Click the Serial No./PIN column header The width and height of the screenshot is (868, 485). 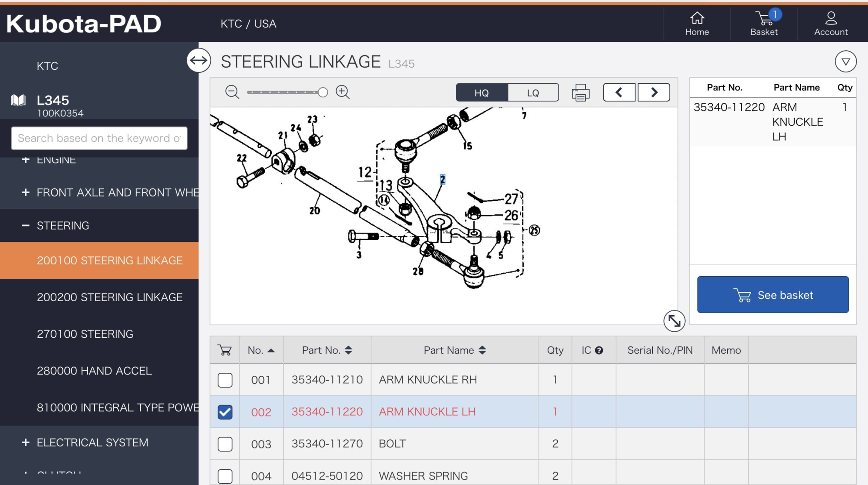point(660,350)
